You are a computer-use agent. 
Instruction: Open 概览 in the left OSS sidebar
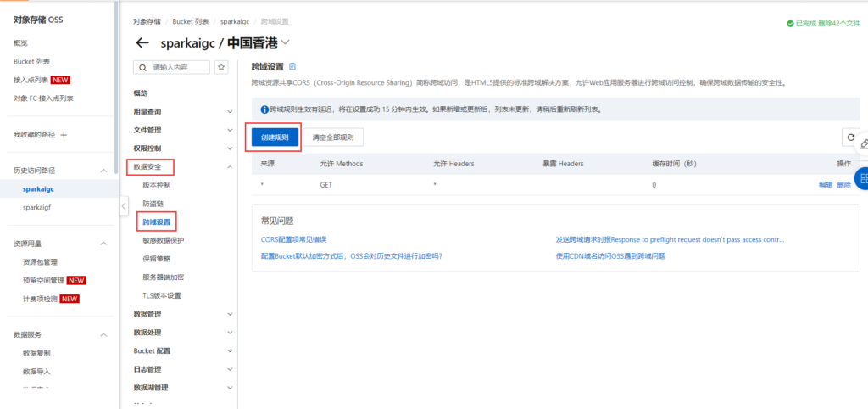(20, 43)
